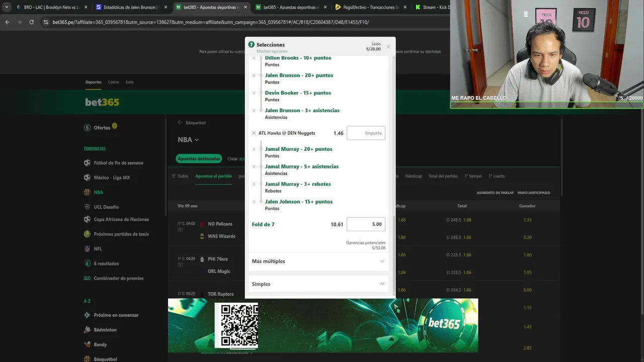This screenshot has width=644, height=362.
Task: Click ORL Magic team name
Action: [219, 271]
